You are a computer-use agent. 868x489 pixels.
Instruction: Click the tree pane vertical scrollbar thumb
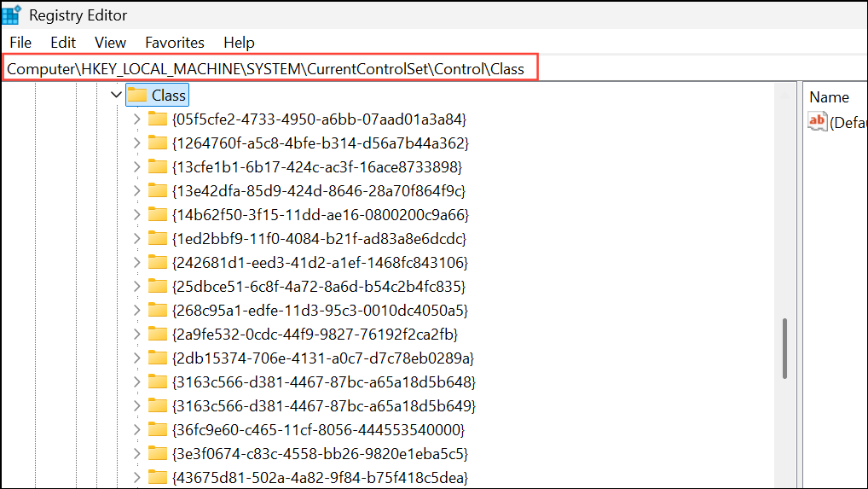click(x=784, y=348)
